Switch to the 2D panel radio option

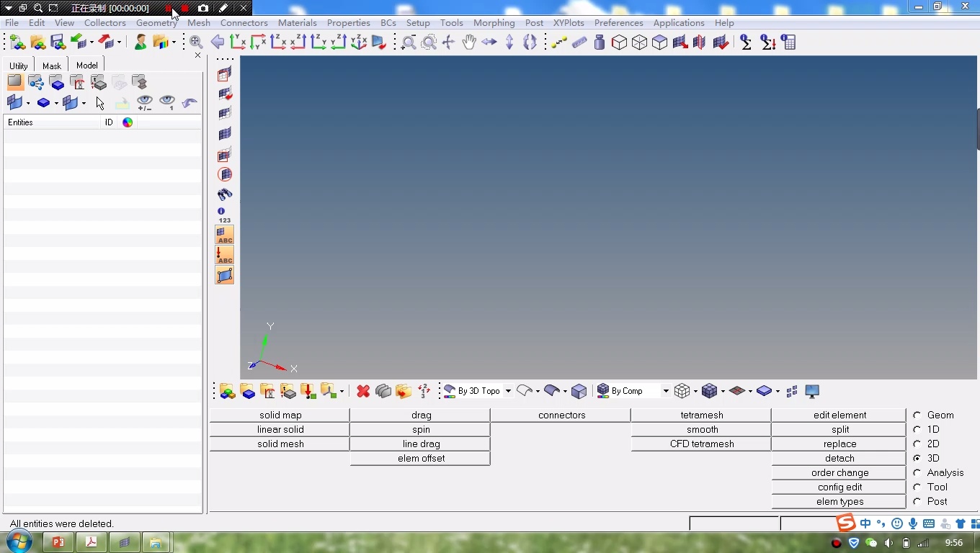[917, 444]
